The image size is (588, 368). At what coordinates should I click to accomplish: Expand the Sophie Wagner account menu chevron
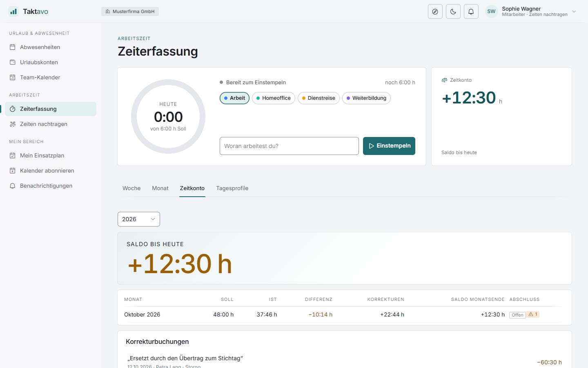click(x=574, y=11)
